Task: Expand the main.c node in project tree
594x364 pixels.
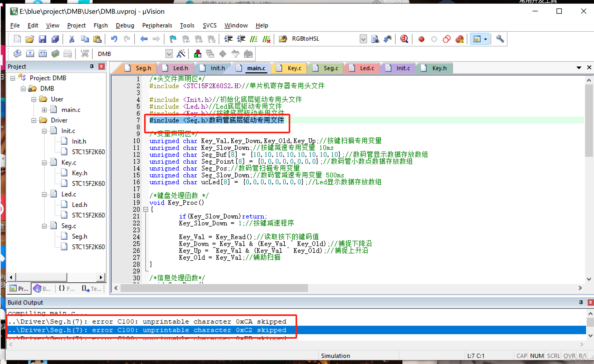Action: click(44, 110)
